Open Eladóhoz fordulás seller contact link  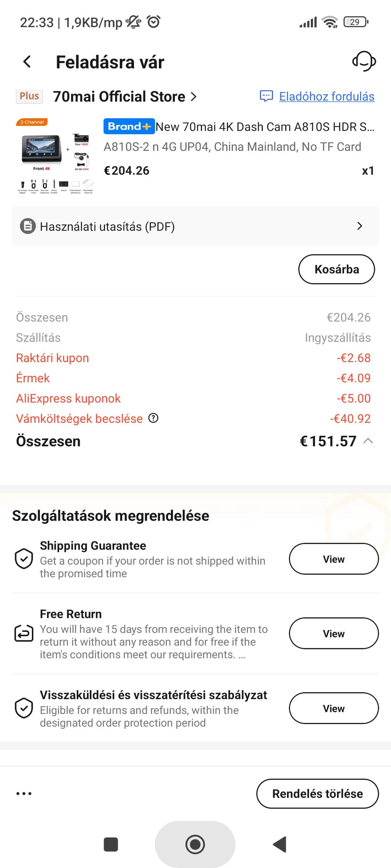pyautogui.click(x=326, y=96)
